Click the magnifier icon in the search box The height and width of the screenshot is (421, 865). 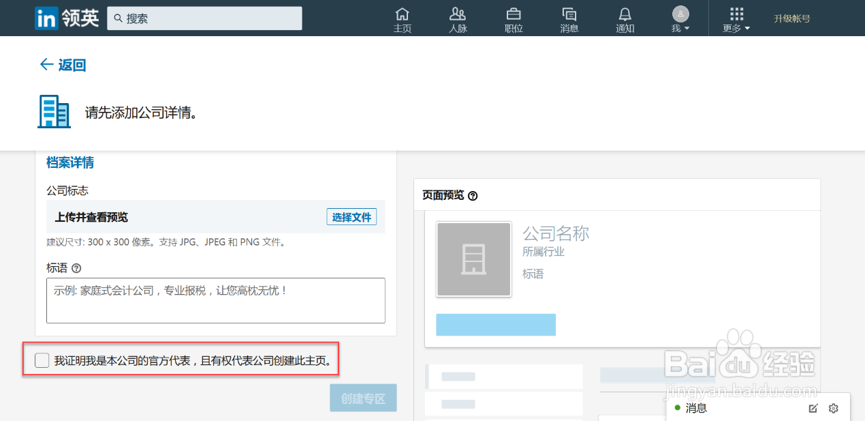(x=118, y=18)
